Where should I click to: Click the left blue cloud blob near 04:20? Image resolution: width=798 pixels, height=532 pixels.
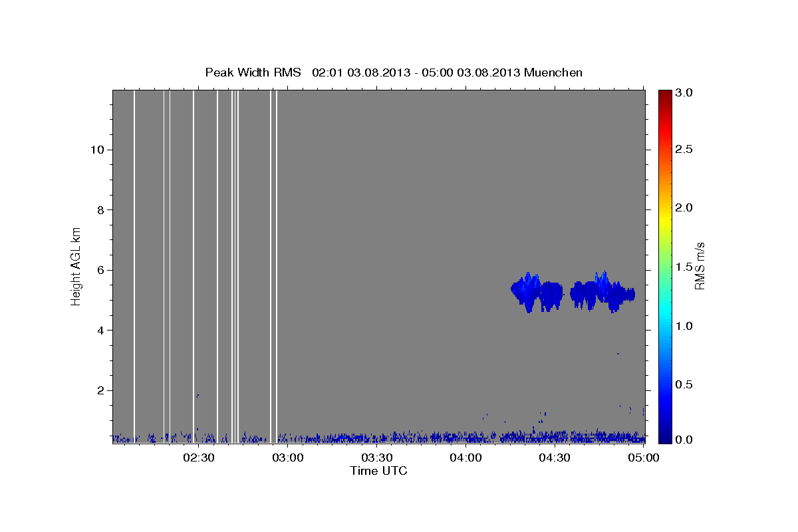(537, 292)
